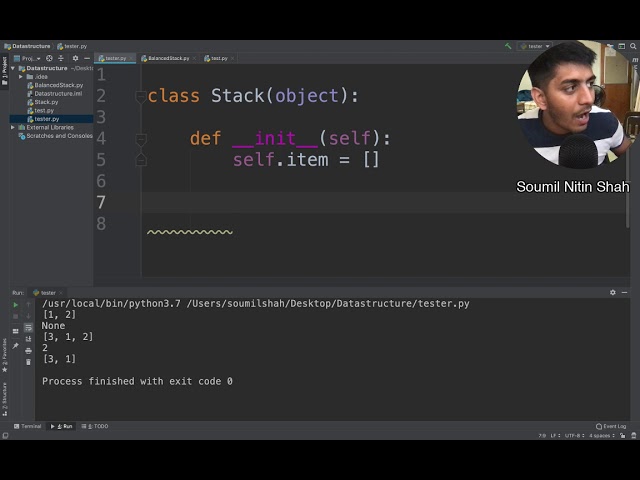The image size is (640, 480).
Task: Click the Up the stack trace arrow
Action: click(28, 305)
